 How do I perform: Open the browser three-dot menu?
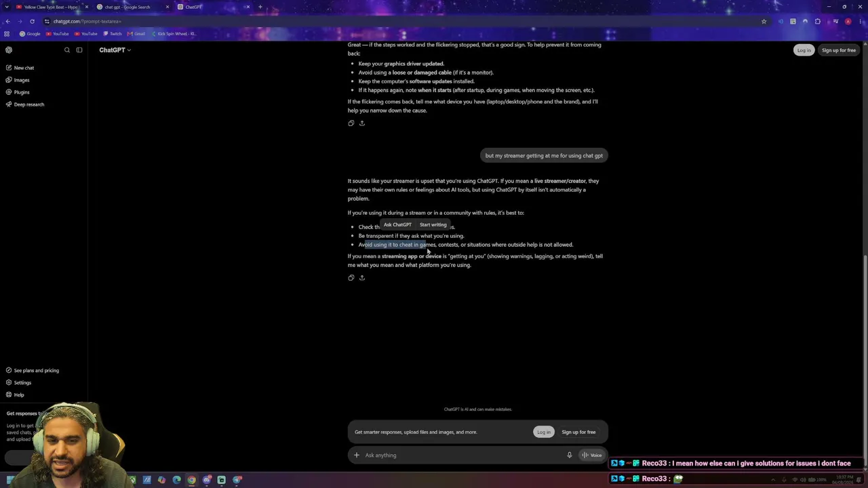coord(861,22)
